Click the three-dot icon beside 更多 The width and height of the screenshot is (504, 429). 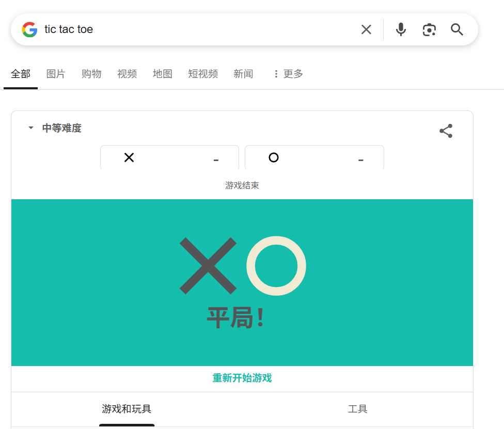tap(276, 74)
